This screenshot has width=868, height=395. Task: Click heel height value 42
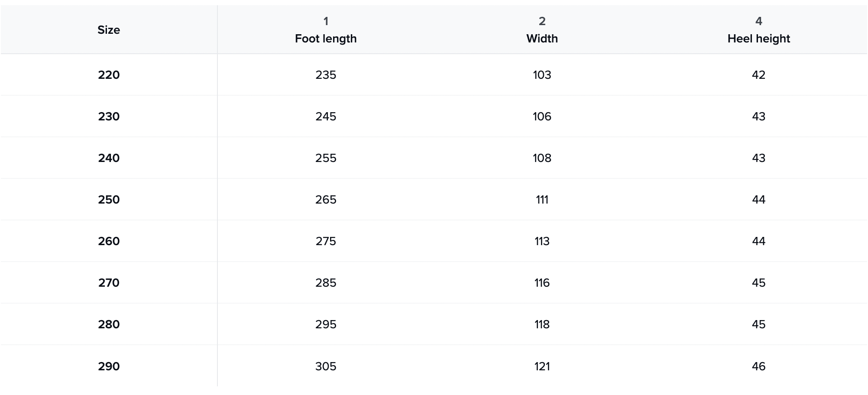758,75
